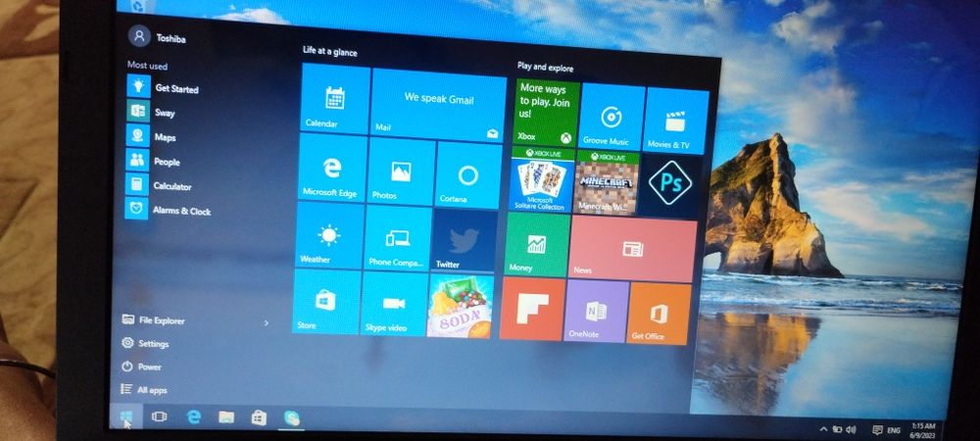Open Microsoft Solitaire Collection tile
980x441 pixels.
[x=541, y=179]
